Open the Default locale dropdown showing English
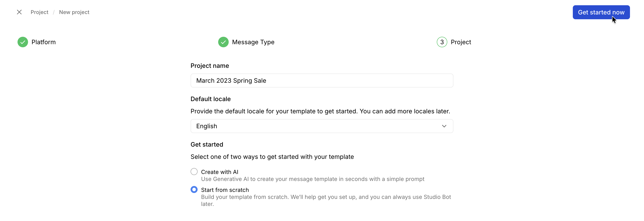This screenshot has height=221, width=644. (x=322, y=126)
